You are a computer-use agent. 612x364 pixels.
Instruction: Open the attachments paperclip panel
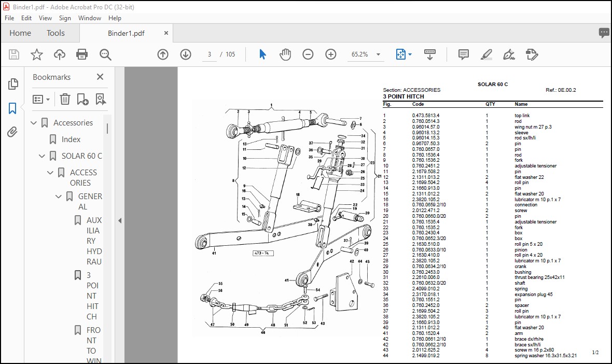click(x=12, y=132)
